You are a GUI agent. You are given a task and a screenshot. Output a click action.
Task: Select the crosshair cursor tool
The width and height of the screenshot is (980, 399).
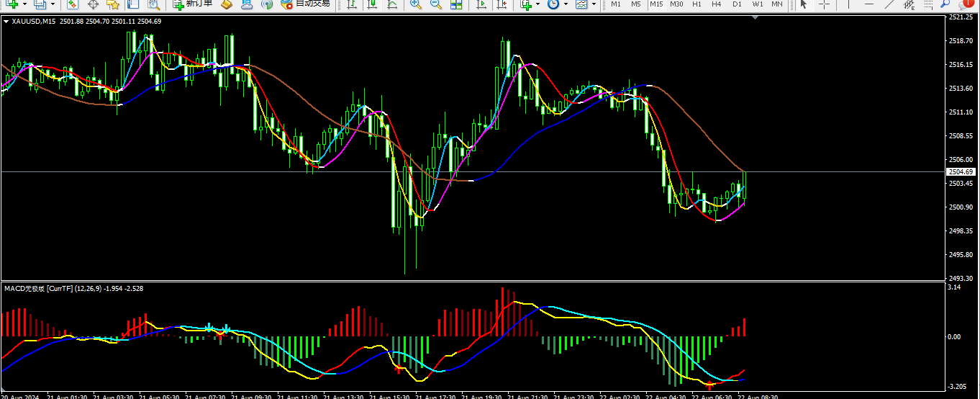click(824, 4)
